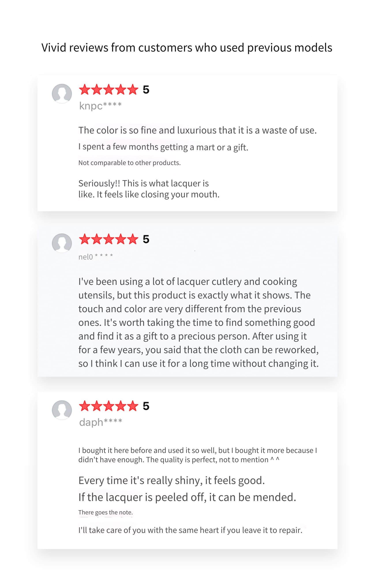This screenshot has width=375, height=588.
Task: Click 'If the lacquer is peeled off' line
Action: click(187, 497)
